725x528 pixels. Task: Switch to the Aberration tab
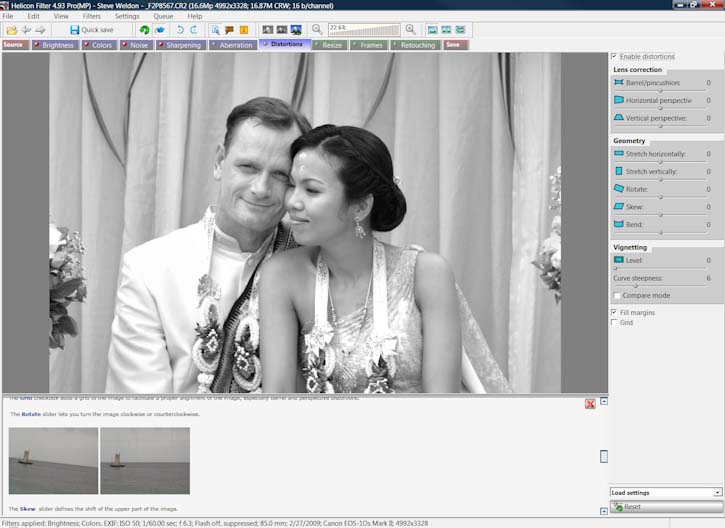tap(233, 45)
